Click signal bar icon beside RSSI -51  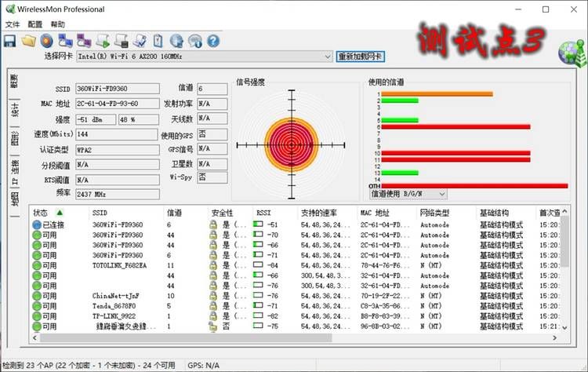pyautogui.click(x=258, y=224)
